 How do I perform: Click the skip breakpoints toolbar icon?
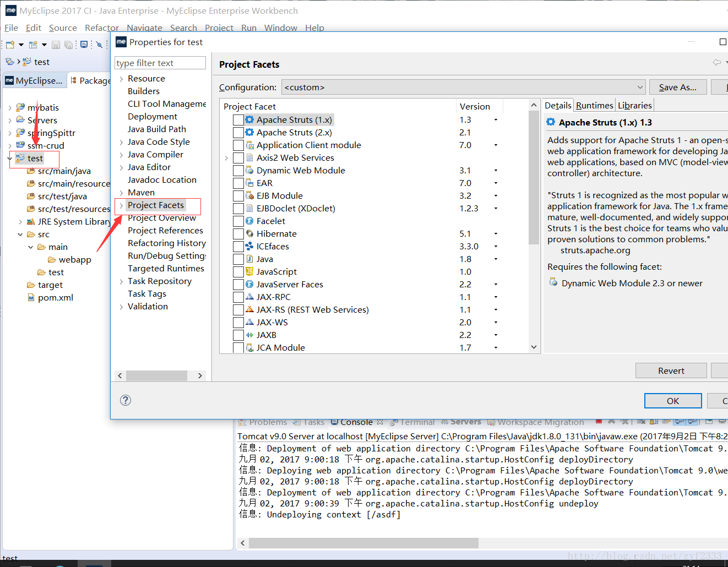tap(100, 45)
